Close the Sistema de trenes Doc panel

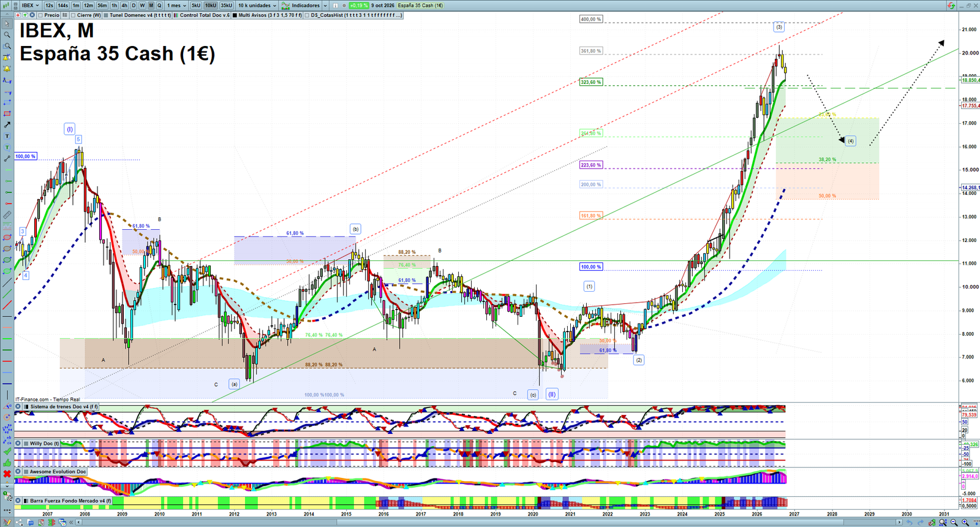18,407
